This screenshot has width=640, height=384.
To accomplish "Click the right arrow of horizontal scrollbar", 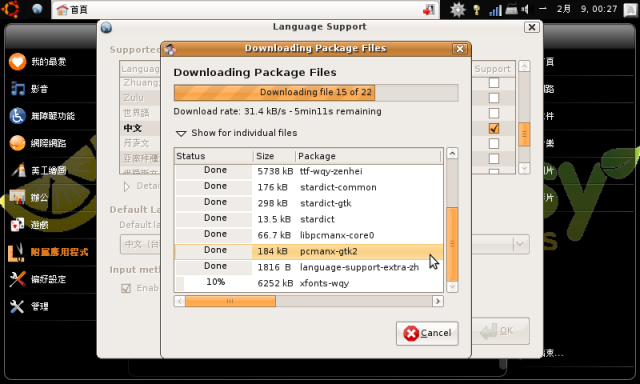I will point(438,301).
